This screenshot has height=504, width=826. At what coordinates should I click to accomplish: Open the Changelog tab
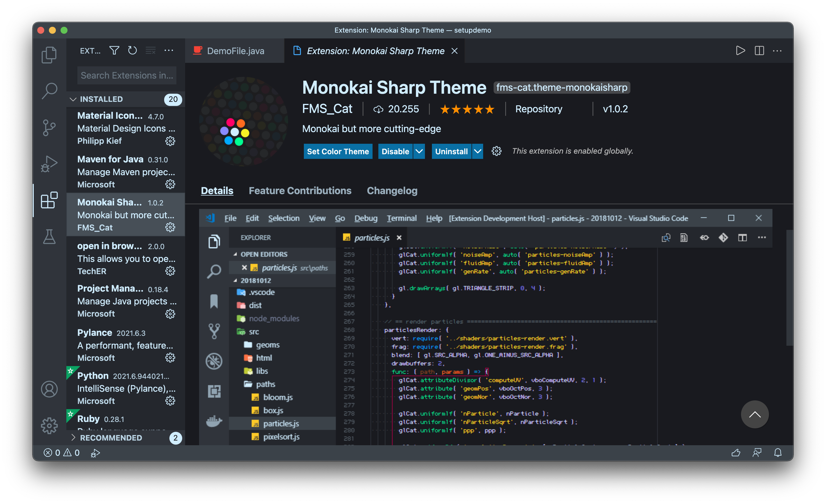(392, 191)
